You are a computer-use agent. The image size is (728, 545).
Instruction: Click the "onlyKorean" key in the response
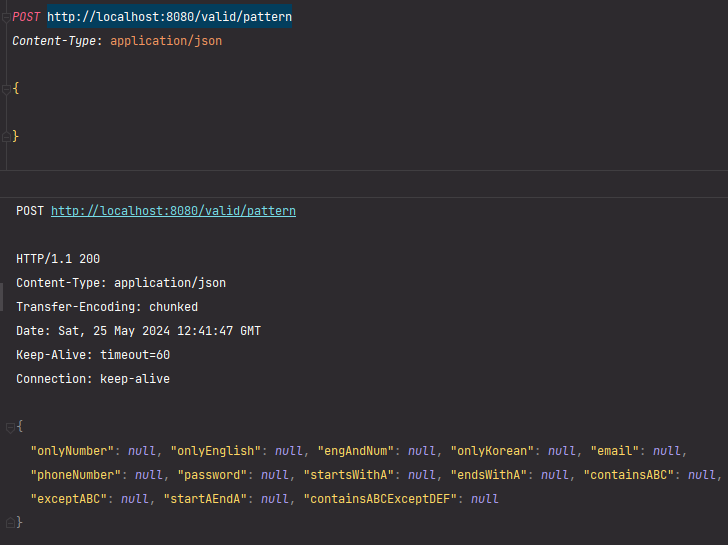pyautogui.click(x=492, y=451)
